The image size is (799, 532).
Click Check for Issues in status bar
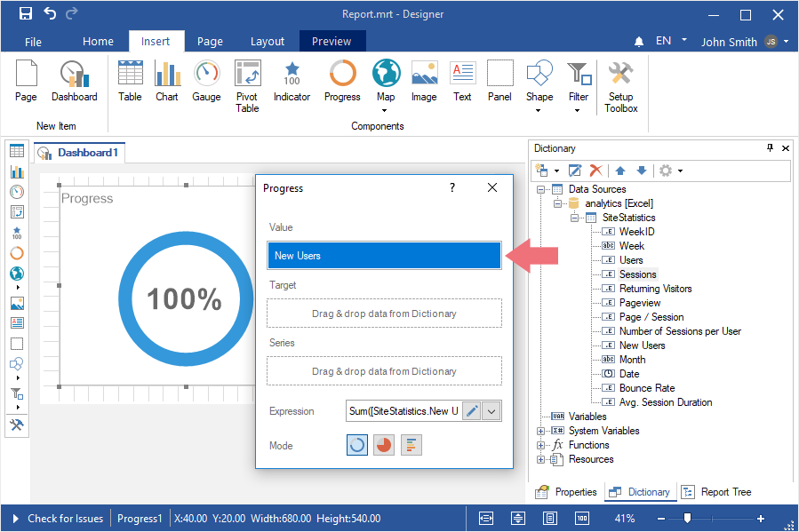tap(65, 519)
